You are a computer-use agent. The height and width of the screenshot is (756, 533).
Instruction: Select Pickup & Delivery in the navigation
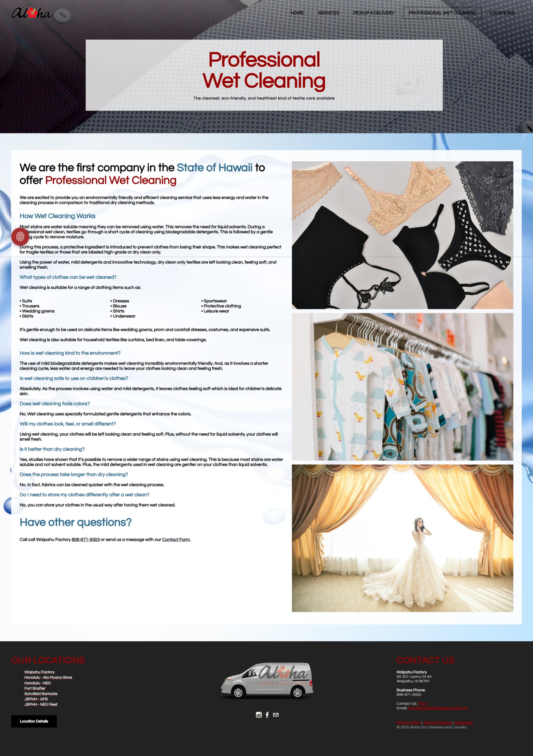373,13
